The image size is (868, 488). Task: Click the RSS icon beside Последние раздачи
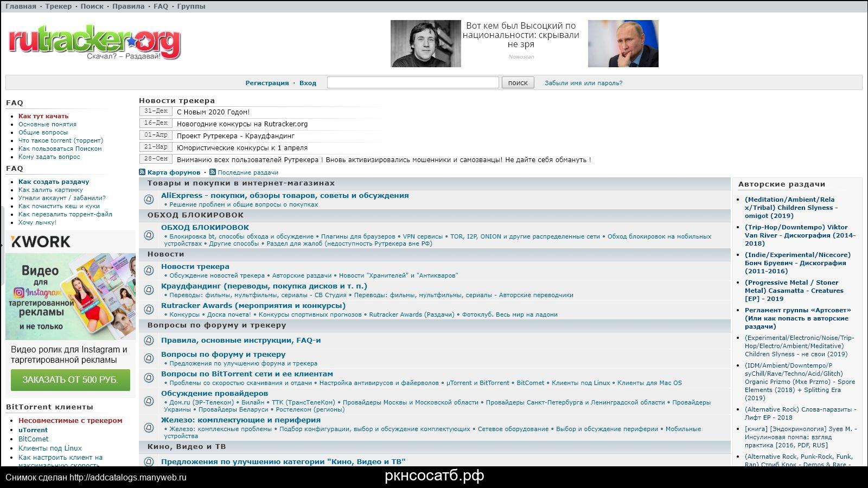(213, 172)
